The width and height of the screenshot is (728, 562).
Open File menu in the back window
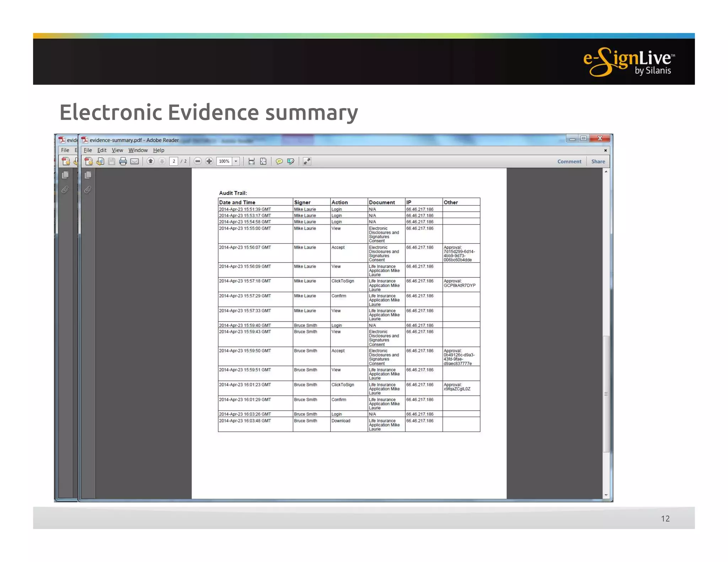[x=65, y=150]
